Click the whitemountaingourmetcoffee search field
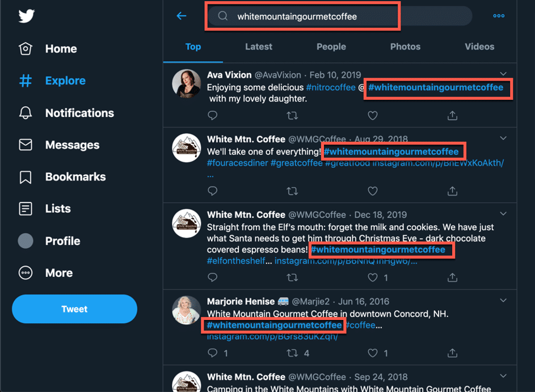 (339, 16)
